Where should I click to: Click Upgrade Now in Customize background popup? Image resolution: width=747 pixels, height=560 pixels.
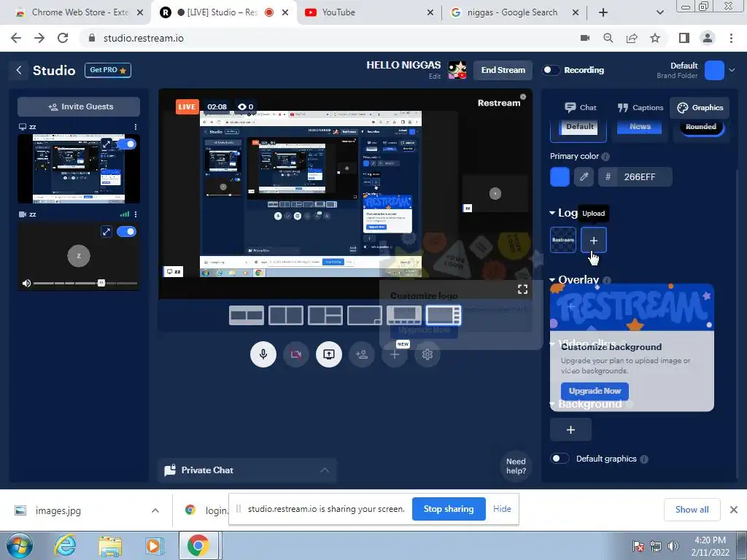[595, 391]
